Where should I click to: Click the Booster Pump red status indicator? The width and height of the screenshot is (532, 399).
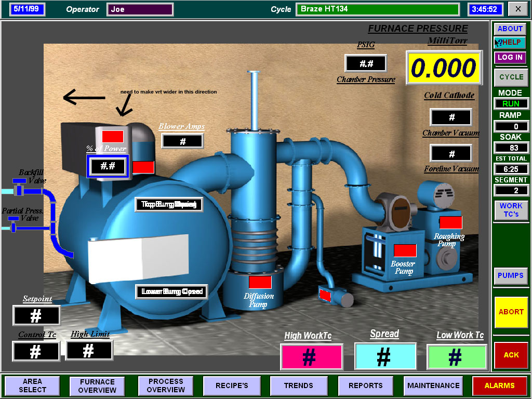point(405,250)
